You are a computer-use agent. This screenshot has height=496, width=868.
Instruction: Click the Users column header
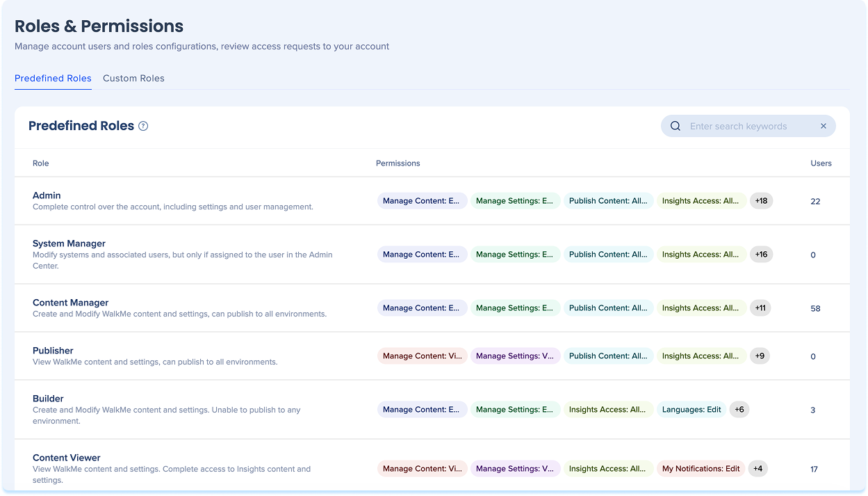point(821,163)
